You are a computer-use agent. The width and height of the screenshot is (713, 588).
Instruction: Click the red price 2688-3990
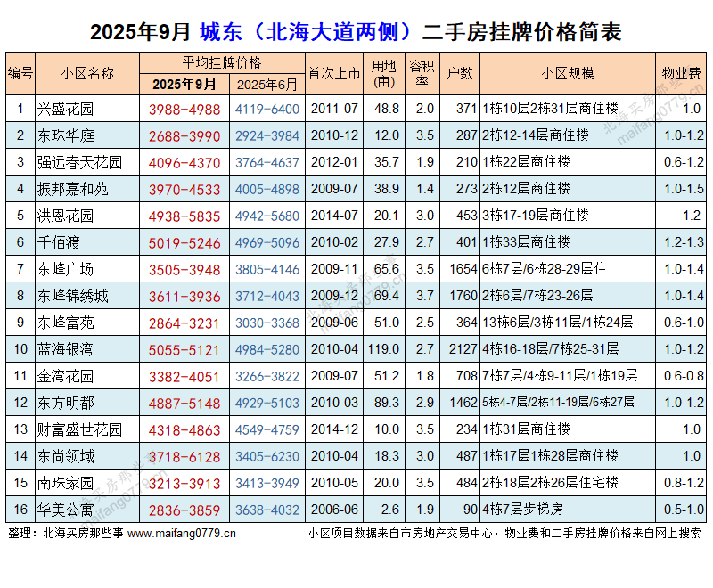click(184, 136)
